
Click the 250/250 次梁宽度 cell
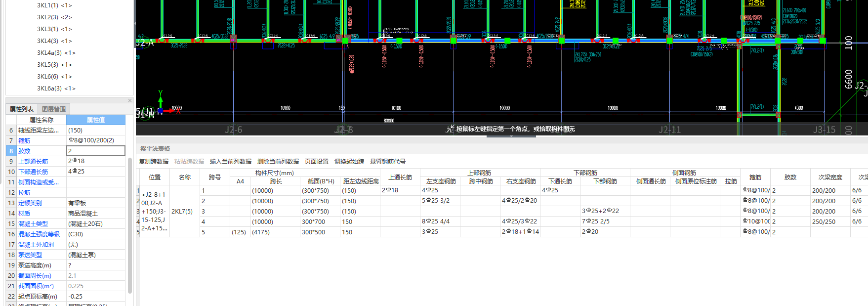pyautogui.click(x=830, y=221)
